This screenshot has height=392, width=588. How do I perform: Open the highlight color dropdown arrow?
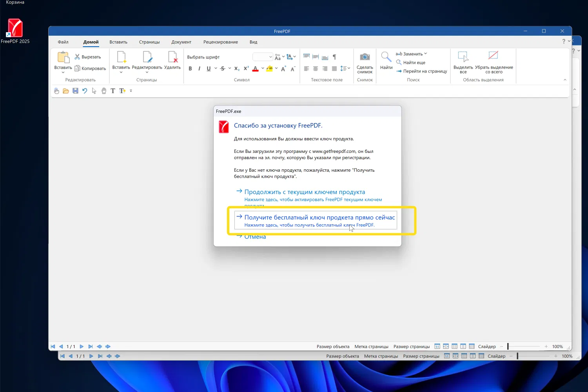276,69
